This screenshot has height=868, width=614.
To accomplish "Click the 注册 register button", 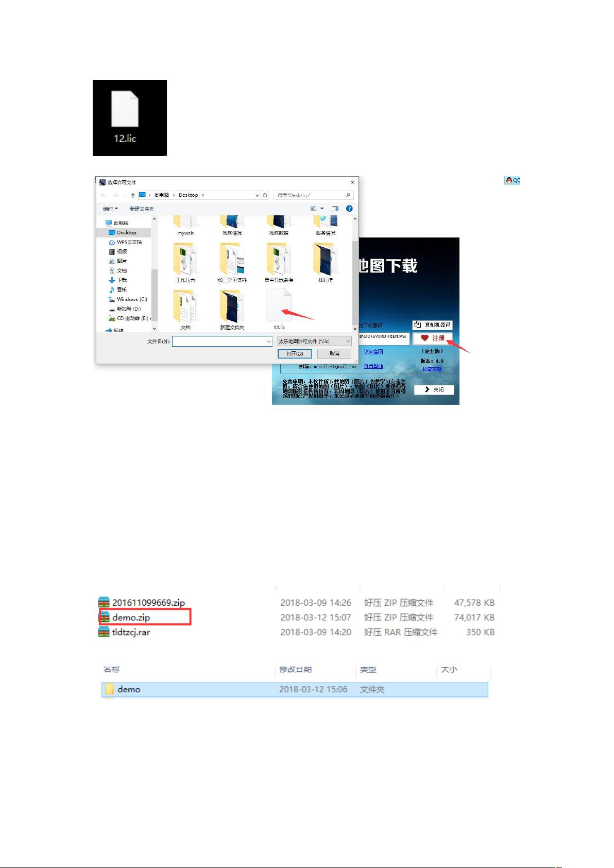I will [432, 338].
